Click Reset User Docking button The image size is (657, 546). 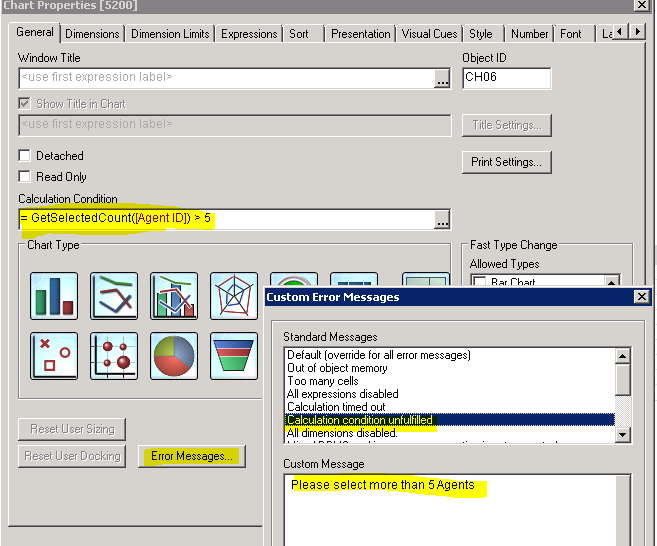72,456
